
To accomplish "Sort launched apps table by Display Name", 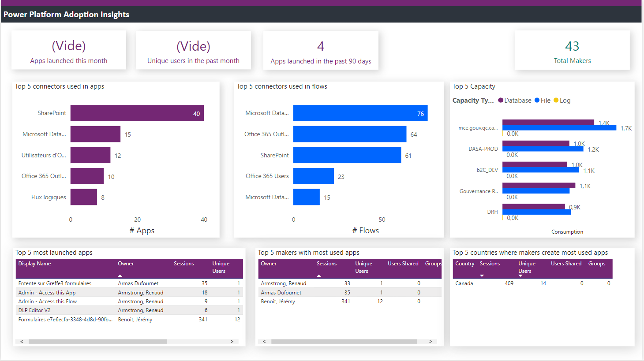I will pos(34,264).
